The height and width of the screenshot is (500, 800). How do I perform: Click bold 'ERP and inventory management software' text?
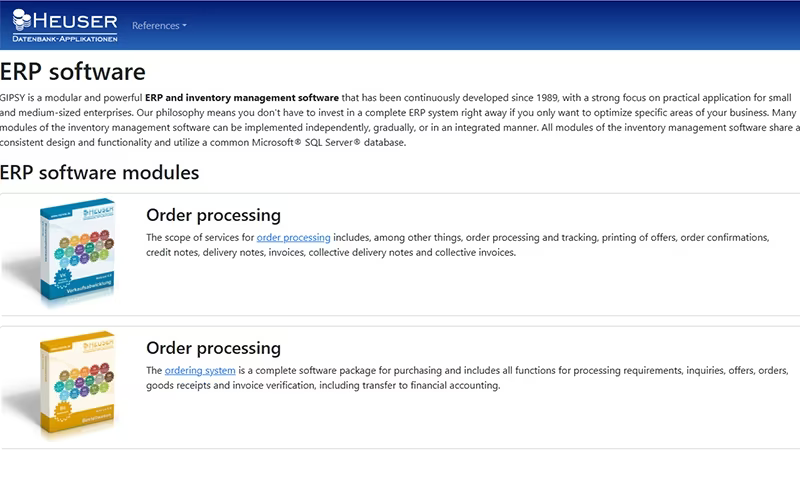tap(242, 97)
